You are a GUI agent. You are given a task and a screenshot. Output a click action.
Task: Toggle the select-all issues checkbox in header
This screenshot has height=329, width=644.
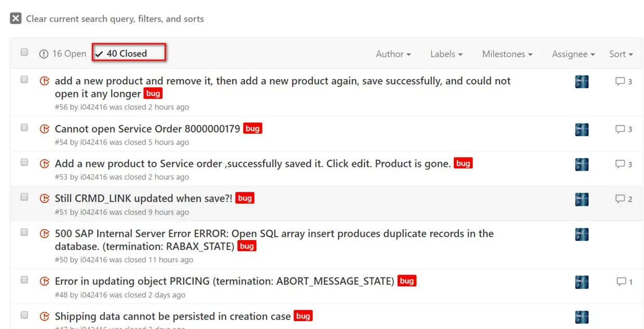24,52
